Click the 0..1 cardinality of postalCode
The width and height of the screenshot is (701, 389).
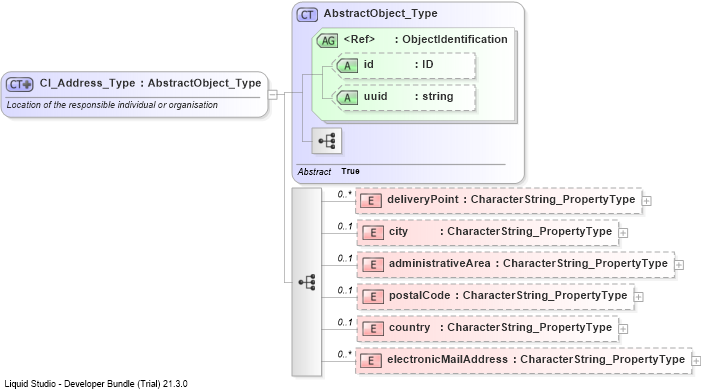[x=345, y=291]
